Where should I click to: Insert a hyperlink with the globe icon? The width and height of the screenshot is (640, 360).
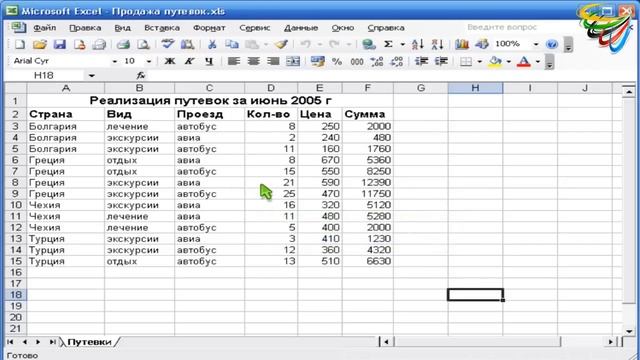click(369, 44)
